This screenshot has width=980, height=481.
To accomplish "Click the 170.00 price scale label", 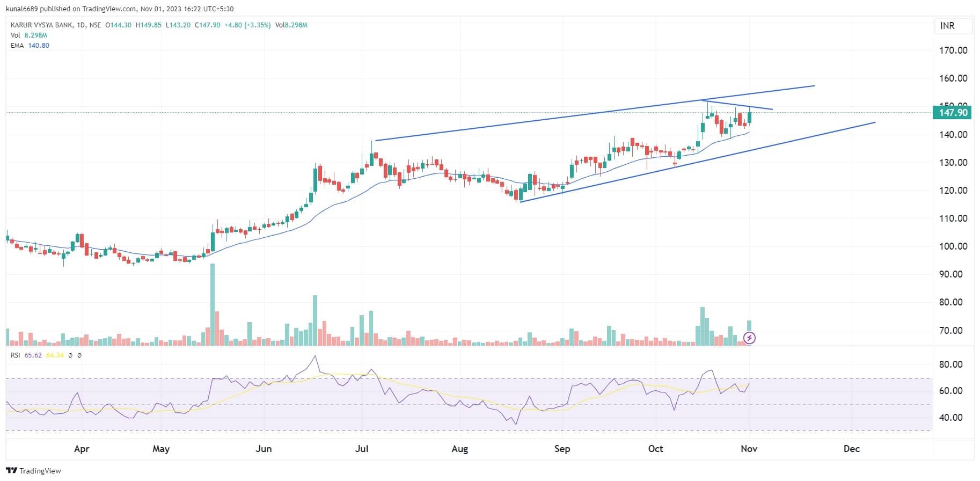I will pos(953,50).
